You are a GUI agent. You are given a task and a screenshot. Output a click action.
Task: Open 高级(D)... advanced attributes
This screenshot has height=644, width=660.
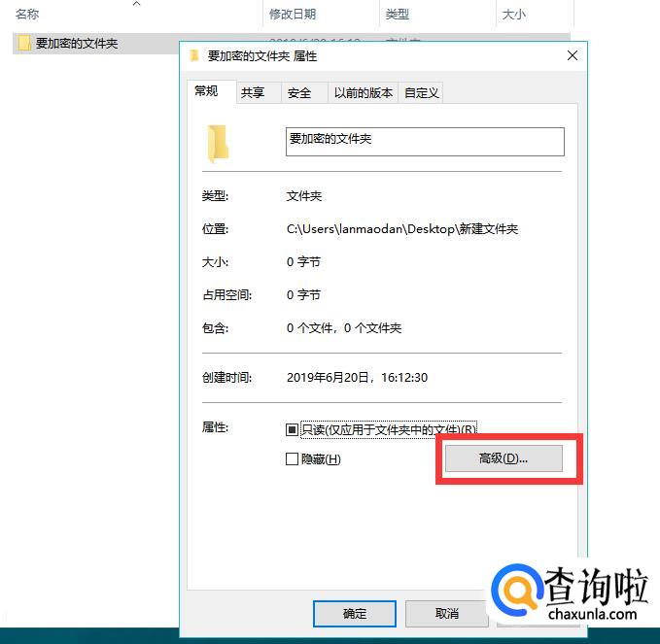pos(504,458)
